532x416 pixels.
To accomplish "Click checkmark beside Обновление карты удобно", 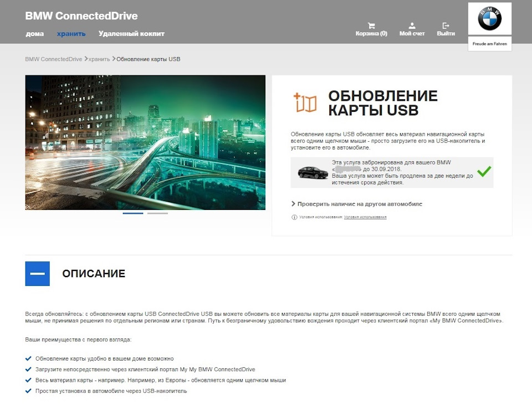I will (28, 358).
